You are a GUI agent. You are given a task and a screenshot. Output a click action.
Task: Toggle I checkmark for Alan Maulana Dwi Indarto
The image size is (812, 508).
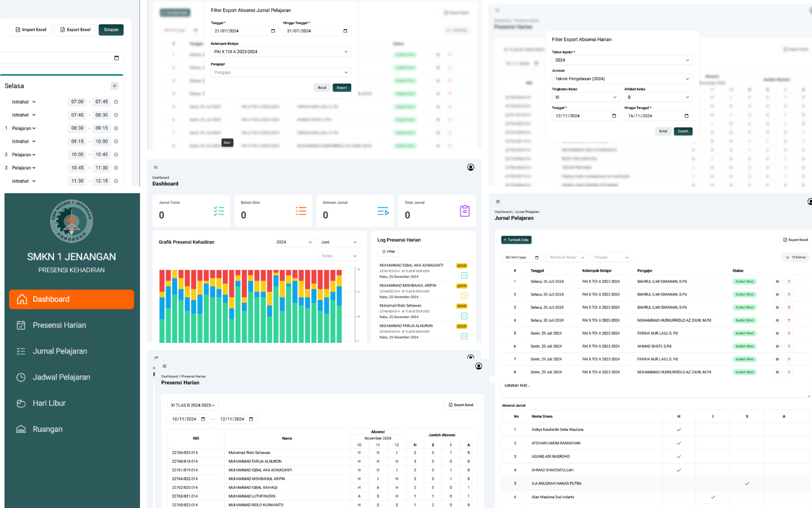[x=713, y=497]
